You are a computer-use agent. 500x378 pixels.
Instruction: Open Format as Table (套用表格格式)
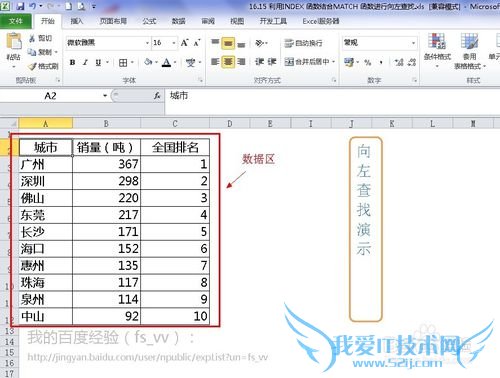point(469,51)
